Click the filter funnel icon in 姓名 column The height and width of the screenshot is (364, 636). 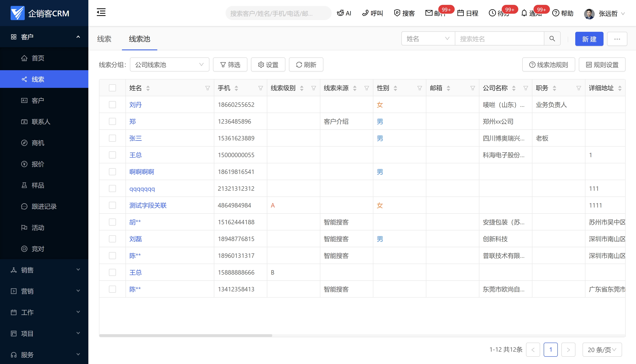pos(207,88)
